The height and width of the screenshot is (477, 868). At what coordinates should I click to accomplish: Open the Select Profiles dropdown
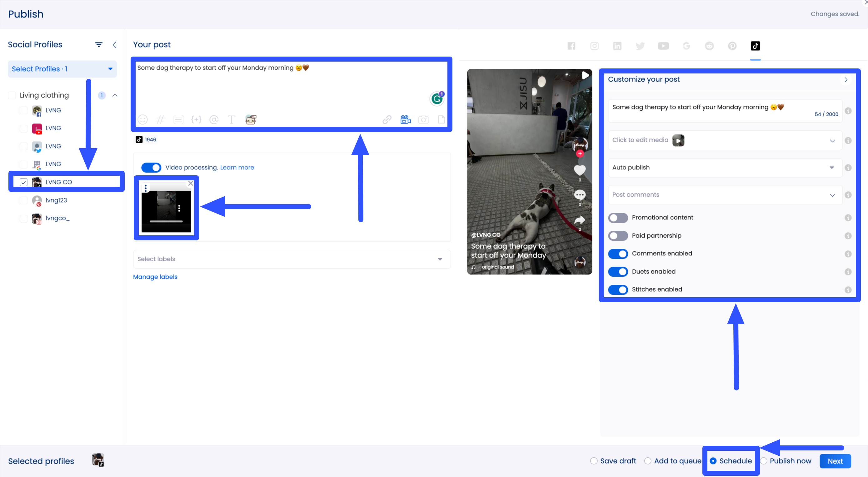pyautogui.click(x=62, y=69)
